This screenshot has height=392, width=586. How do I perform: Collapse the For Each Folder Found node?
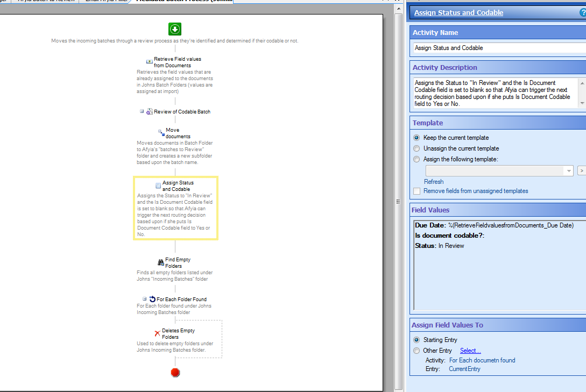click(145, 298)
